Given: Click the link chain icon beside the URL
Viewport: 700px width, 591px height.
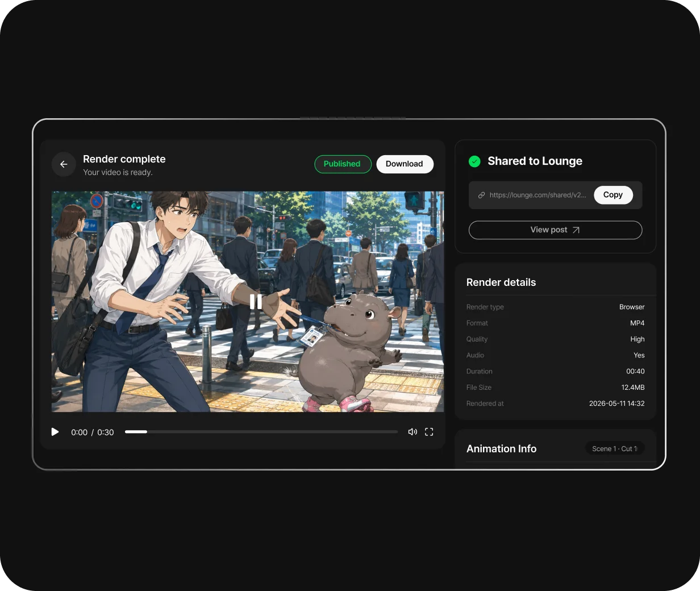Looking at the screenshot, I should (x=481, y=195).
